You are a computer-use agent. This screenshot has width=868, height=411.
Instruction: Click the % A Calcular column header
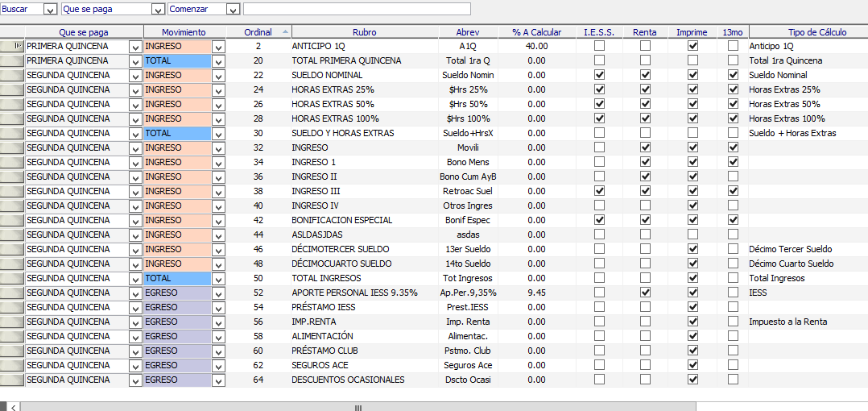[x=536, y=32]
